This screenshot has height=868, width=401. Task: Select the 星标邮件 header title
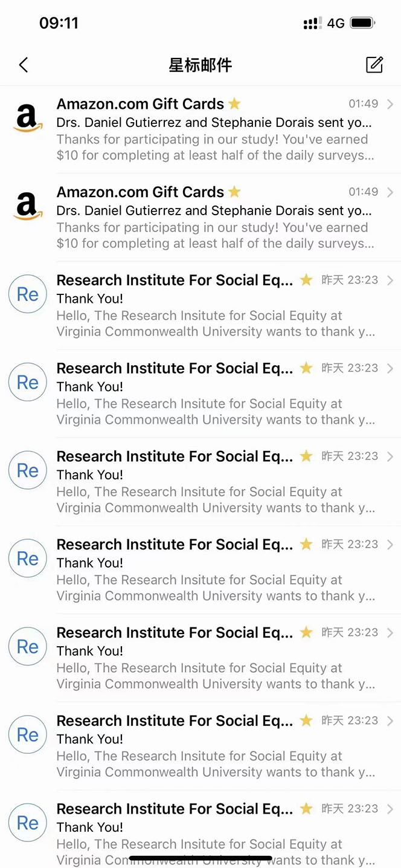click(200, 65)
